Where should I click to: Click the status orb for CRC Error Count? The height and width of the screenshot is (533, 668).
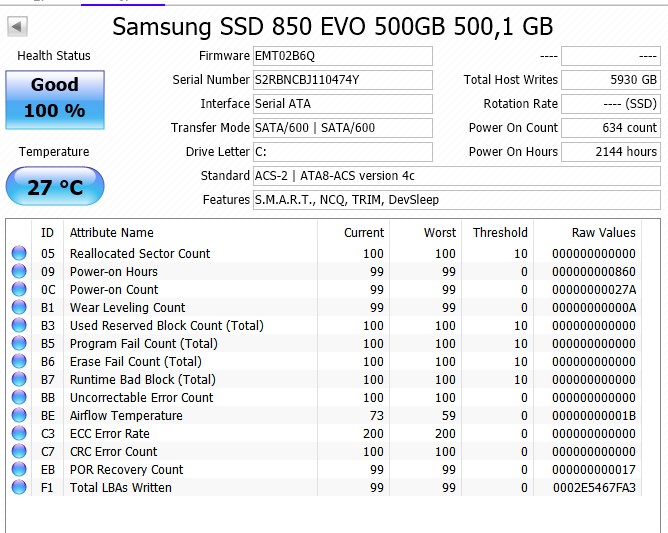19,451
